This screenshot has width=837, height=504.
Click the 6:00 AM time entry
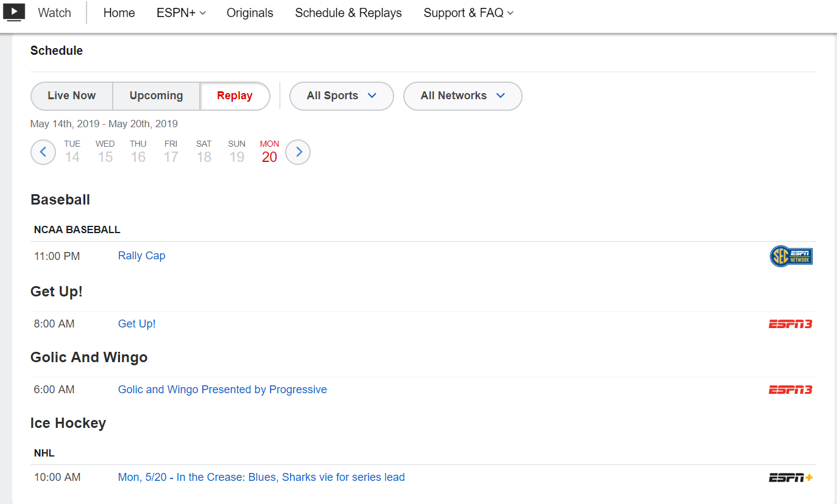pos(54,390)
